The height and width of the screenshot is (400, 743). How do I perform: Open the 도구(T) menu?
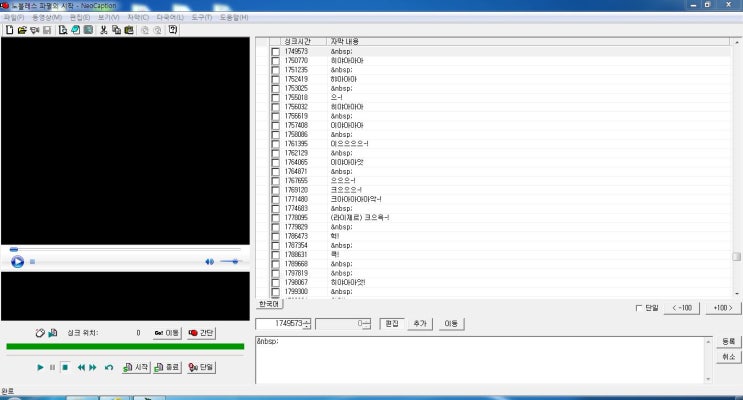click(x=201, y=17)
